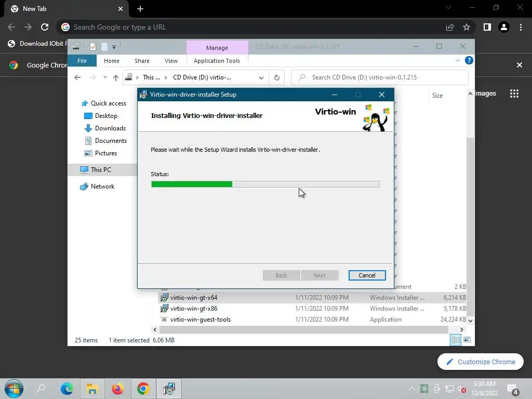Switch to the Share ribbon tab
532x399 pixels.
pyautogui.click(x=142, y=61)
